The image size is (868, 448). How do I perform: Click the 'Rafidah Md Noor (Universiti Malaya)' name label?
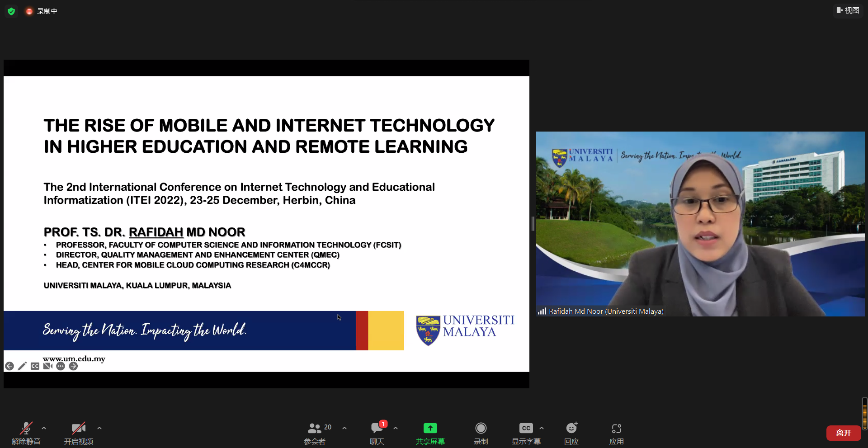606,311
